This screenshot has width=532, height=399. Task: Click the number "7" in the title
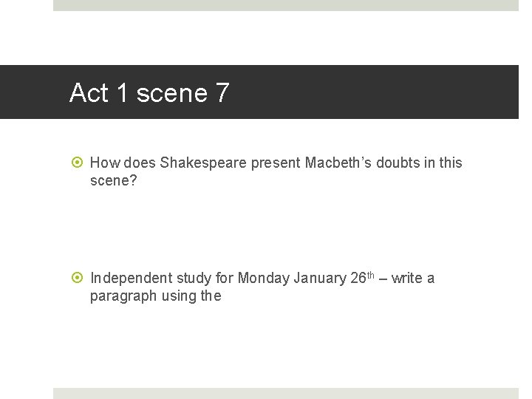[222, 93]
